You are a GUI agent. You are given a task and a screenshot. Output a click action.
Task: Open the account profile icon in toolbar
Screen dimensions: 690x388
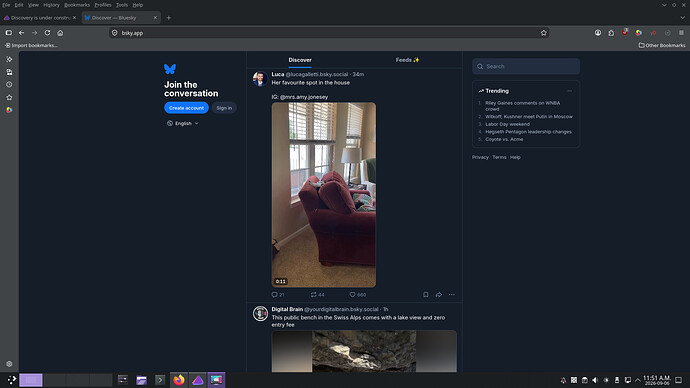click(x=598, y=33)
